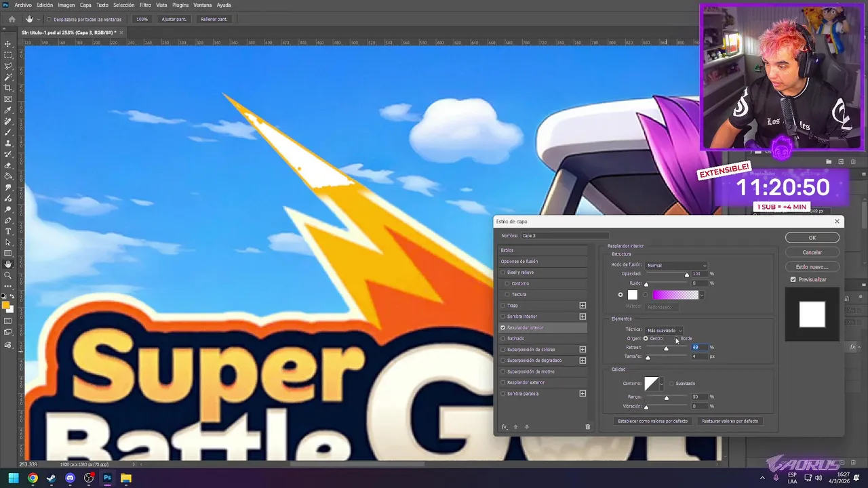Click Ajustar pant. button
Screen dimensions: 868x488
pyautogui.click(x=174, y=19)
